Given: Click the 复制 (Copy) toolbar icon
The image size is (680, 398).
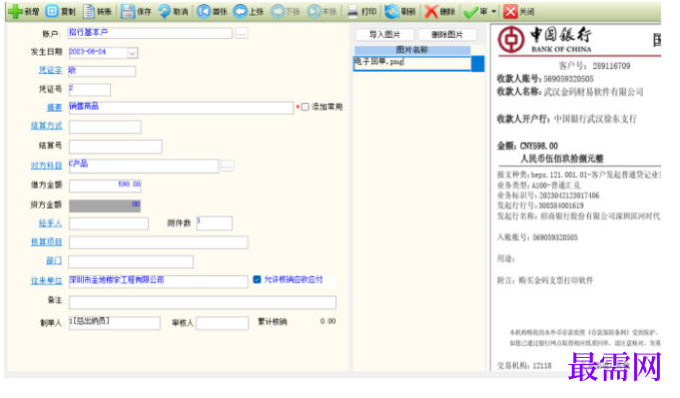Looking at the screenshot, I should coord(52,11).
